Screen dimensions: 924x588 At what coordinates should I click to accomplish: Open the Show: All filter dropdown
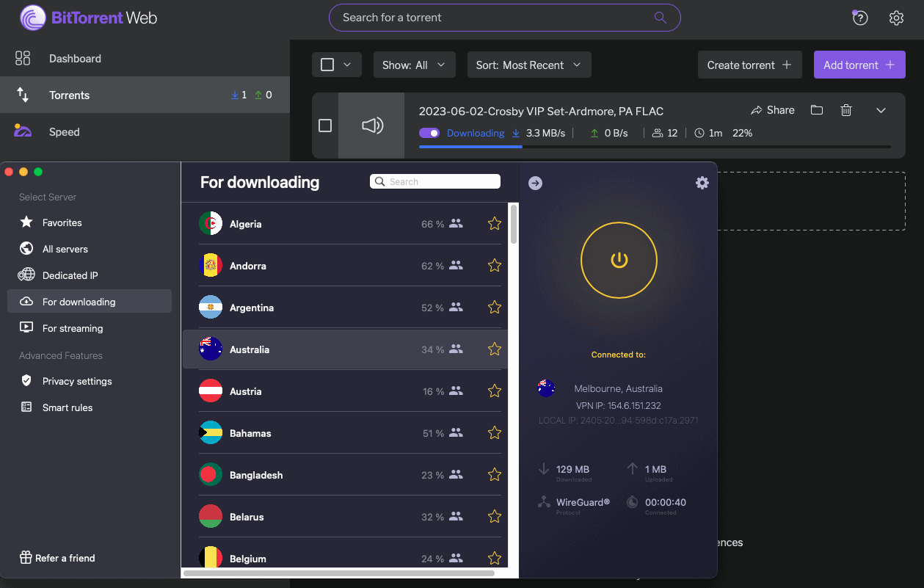(414, 65)
